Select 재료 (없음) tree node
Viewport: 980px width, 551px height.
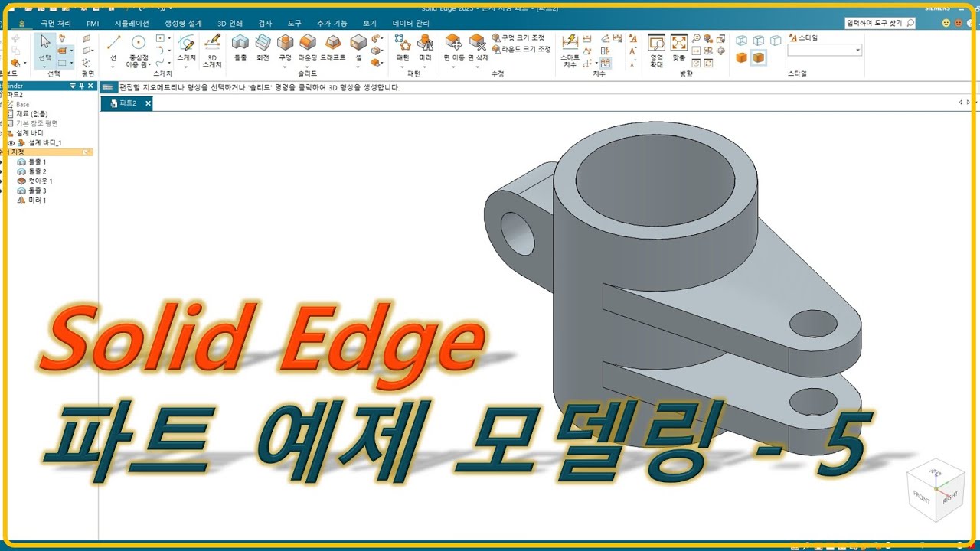click(x=31, y=114)
